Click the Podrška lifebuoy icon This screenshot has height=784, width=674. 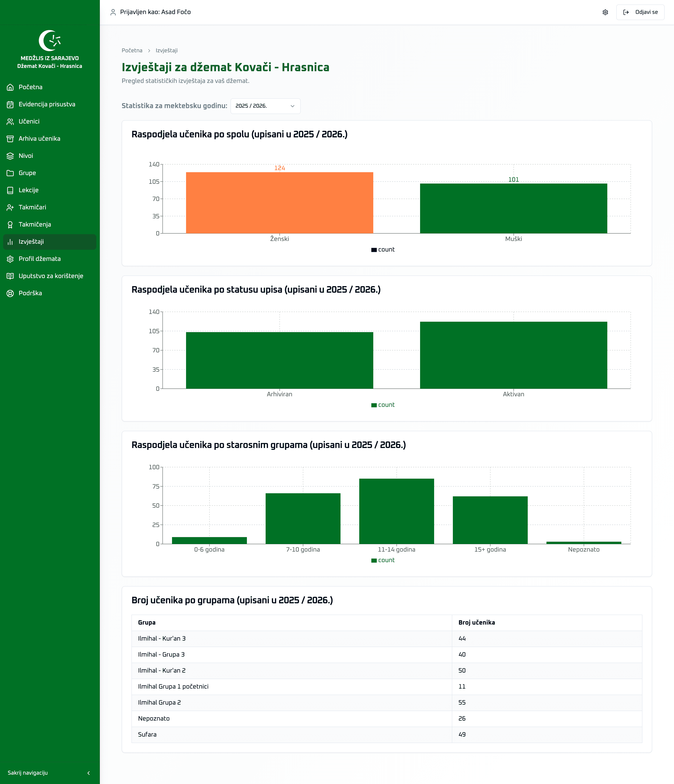(10, 293)
